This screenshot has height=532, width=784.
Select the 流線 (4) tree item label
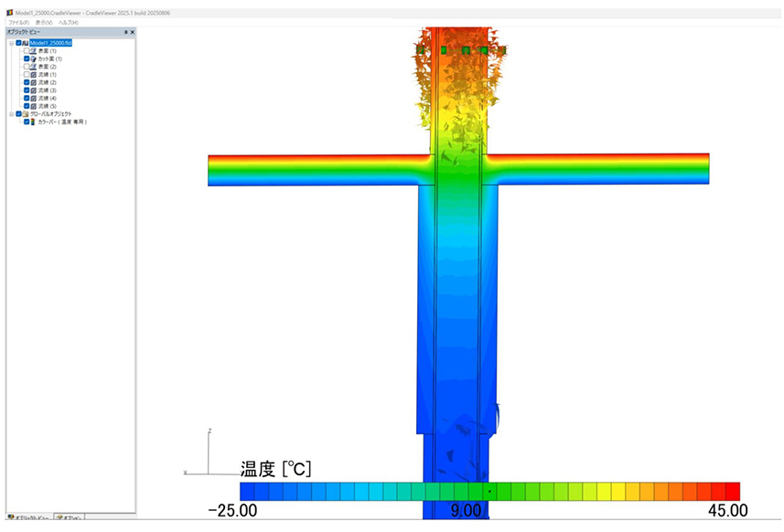click(48, 98)
